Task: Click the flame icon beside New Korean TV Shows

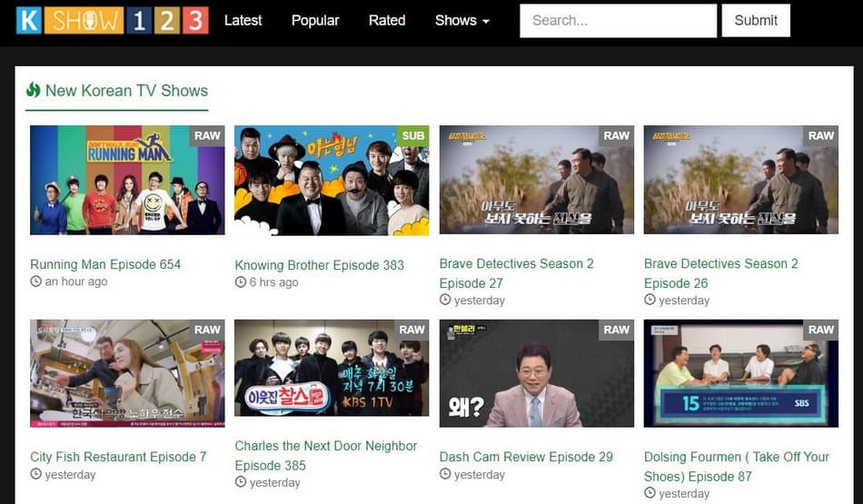Action: tap(34, 90)
